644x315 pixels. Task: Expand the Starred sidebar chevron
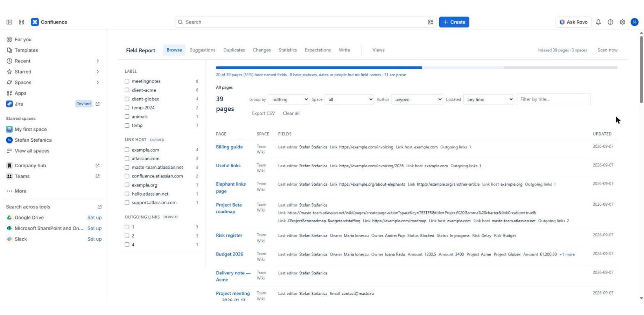click(98, 72)
